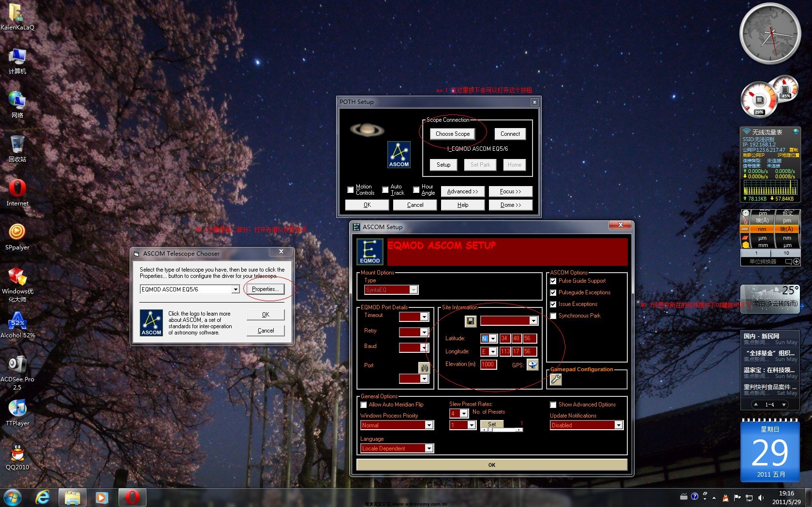
Task: Click the binoculars port search icon
Action: tap(424, 368)
